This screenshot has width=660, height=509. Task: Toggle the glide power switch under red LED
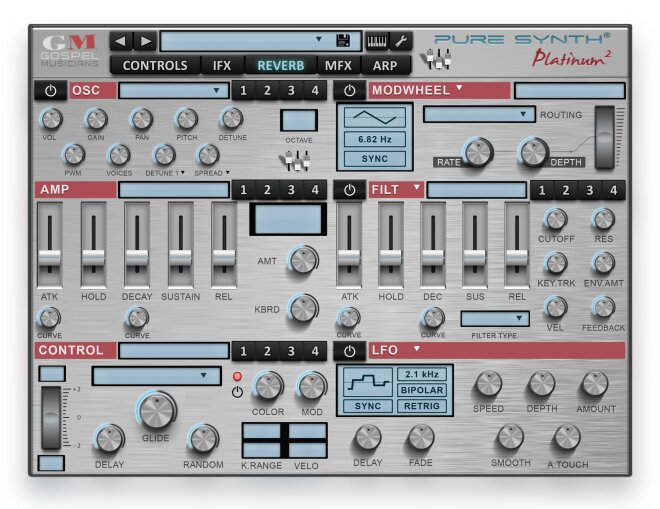[237, 392]
